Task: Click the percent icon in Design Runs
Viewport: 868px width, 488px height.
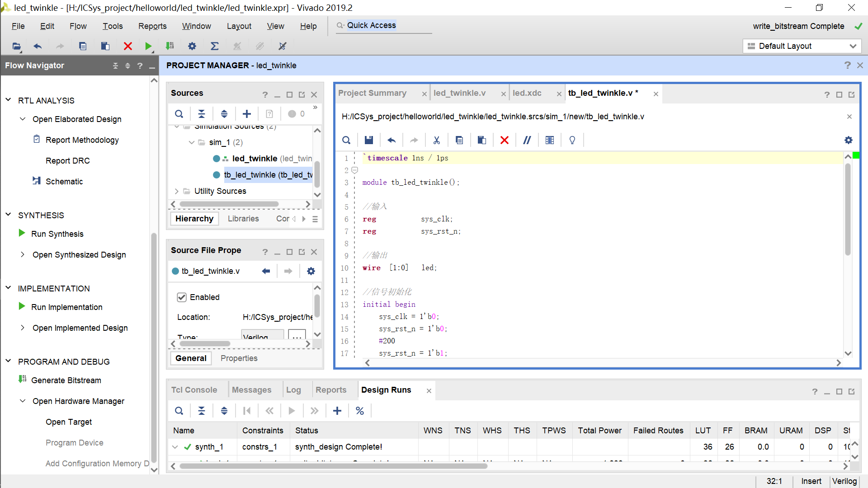Action: point(360,411)
